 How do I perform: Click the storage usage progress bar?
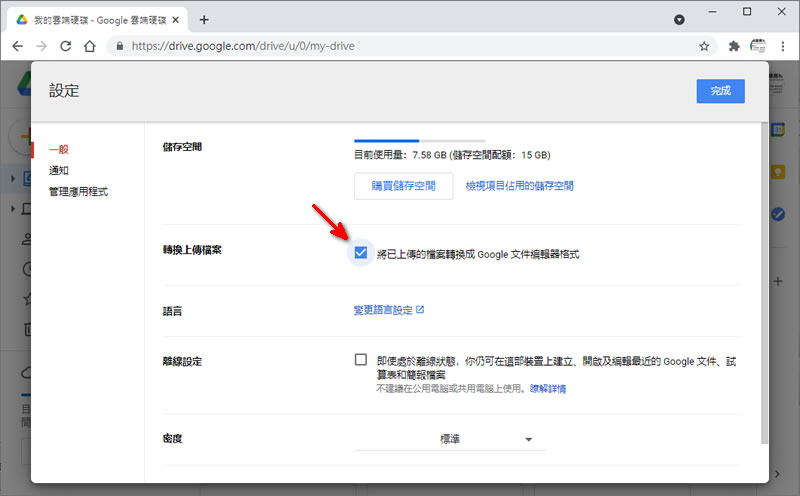[419, 141]
